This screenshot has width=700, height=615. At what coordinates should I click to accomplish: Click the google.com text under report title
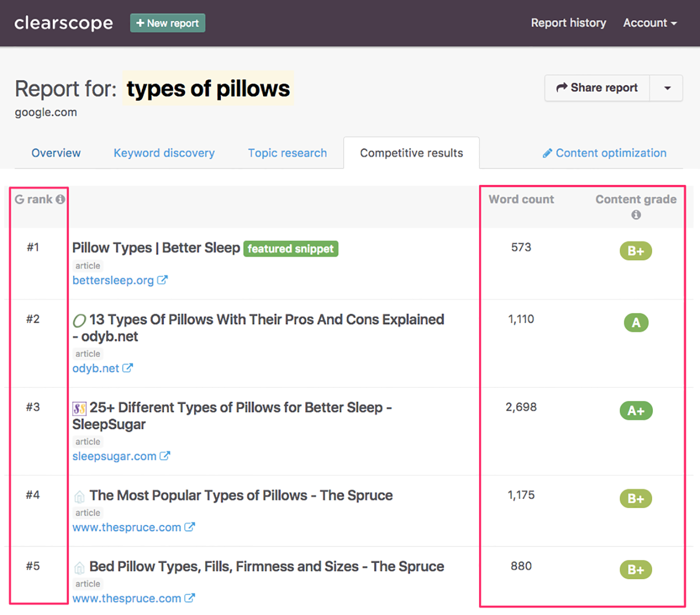pos(46,112)
